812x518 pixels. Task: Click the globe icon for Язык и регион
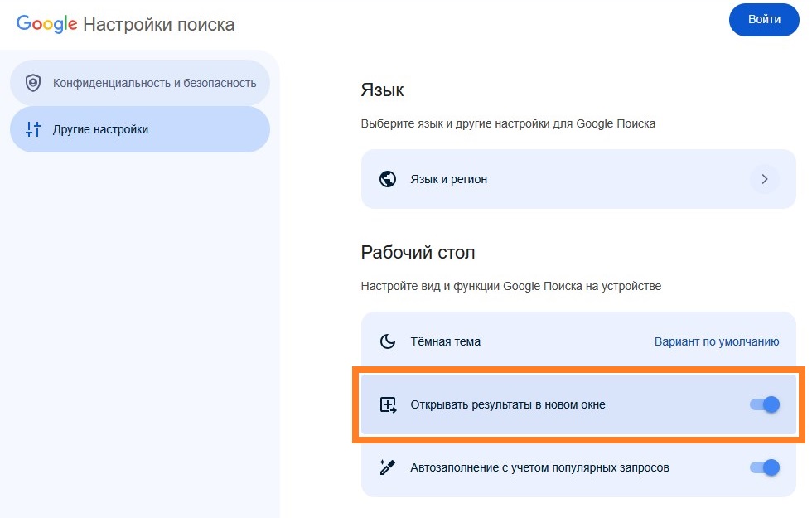click(388, 179)
